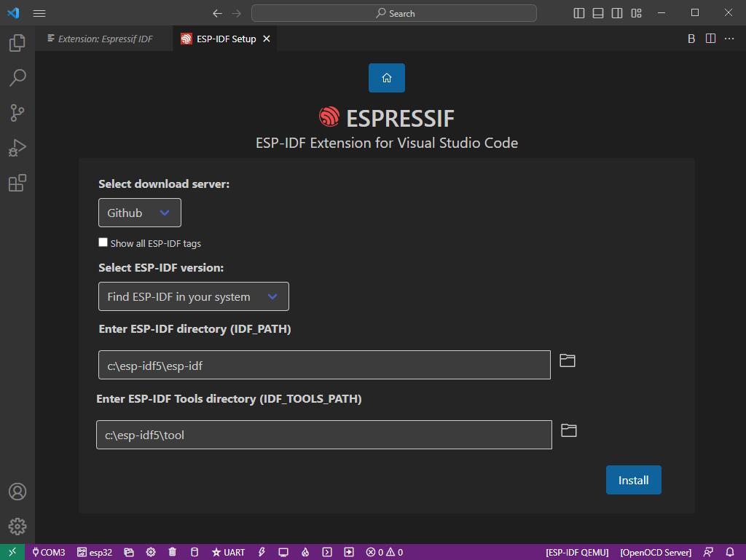Click the home icon button above Espressif logo
This screenshot has height=560, width=746.
(386, 78)
